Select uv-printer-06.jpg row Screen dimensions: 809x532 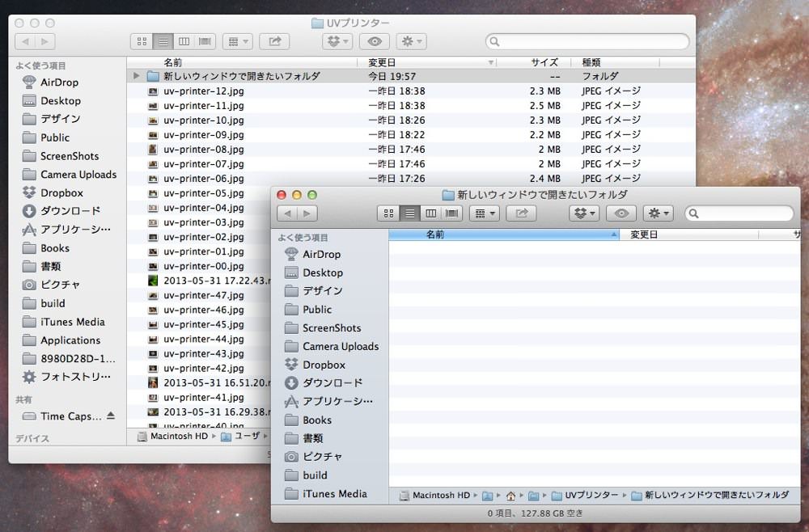coord(411,179)
